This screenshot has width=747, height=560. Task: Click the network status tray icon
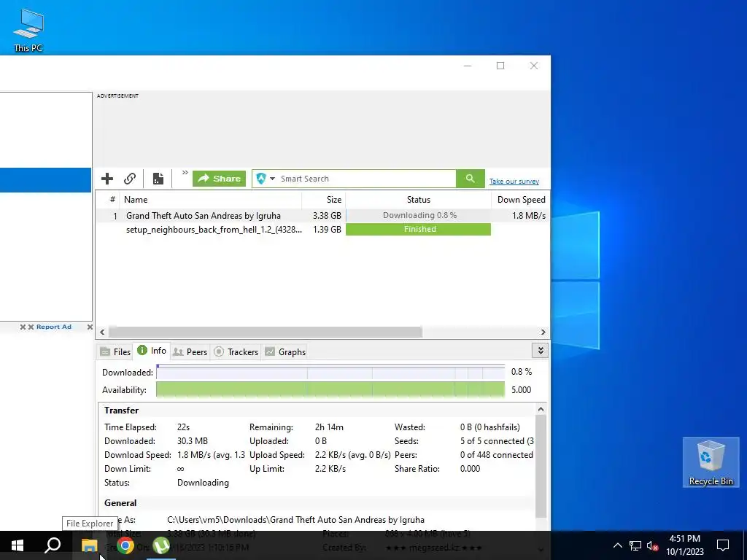pyautogui.click(x=635, y=545)
